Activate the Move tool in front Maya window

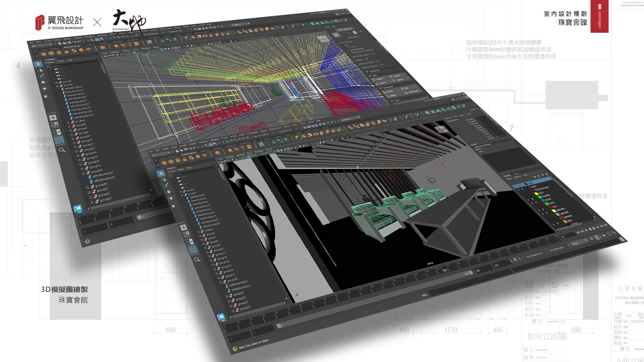[168, 192]
